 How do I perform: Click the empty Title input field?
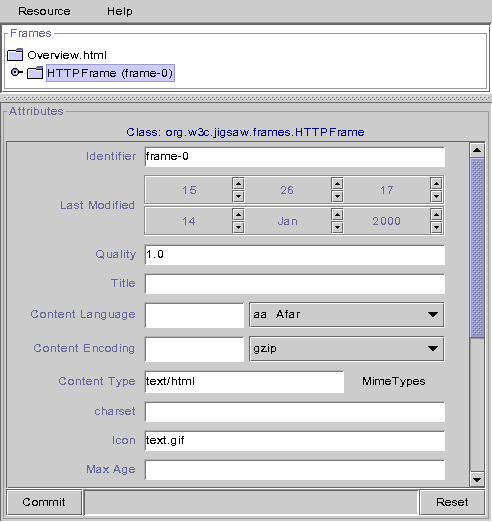pos(295,284)
